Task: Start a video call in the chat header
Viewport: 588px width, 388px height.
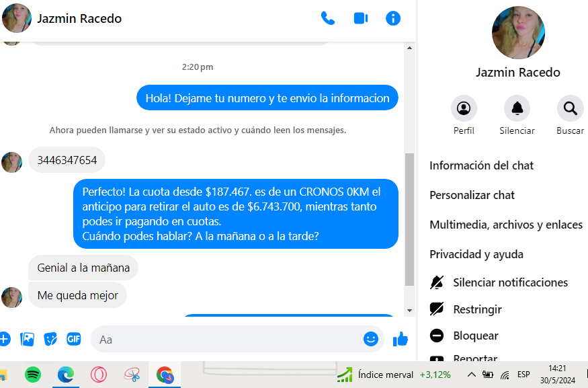Action: click(x=361, y=18)
